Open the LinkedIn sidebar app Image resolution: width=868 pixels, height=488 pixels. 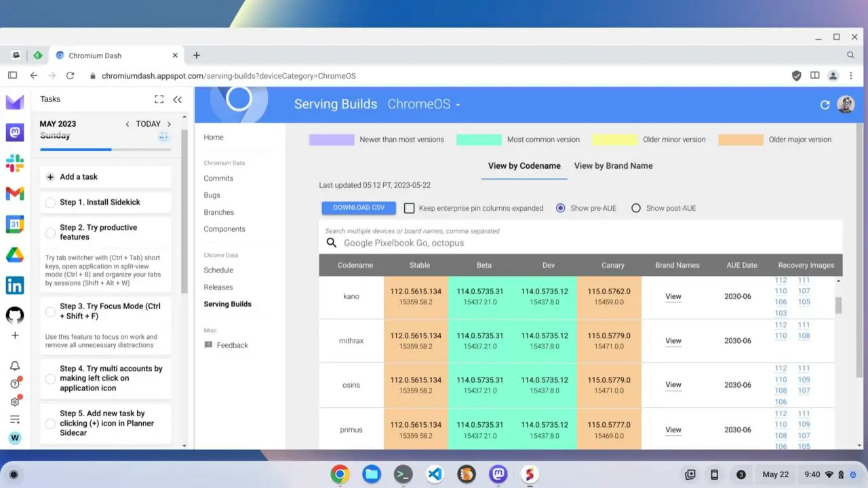pyautogui.click(x=15, y=285)
